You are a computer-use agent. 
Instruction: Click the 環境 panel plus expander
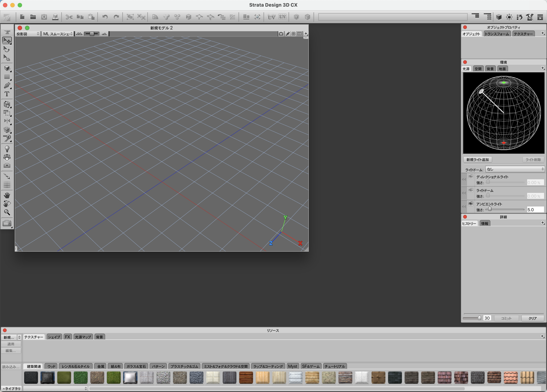click(x=543, y=68)
